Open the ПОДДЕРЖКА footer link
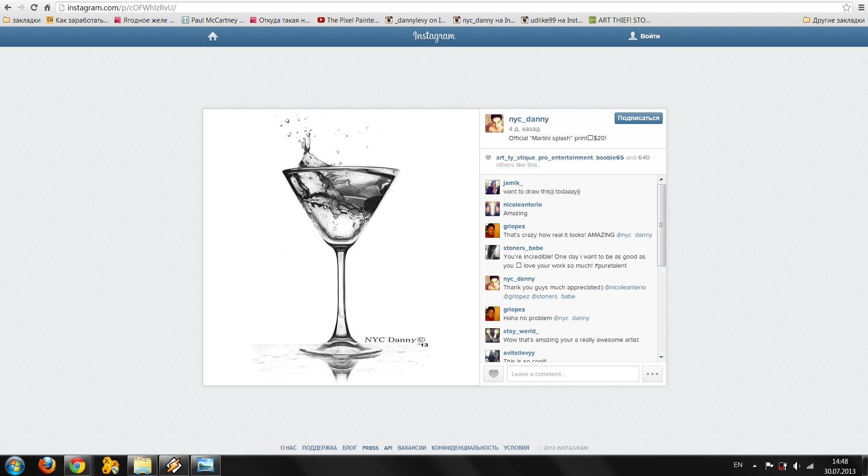This screenshot has height=476, width=868. click(319, 448)
